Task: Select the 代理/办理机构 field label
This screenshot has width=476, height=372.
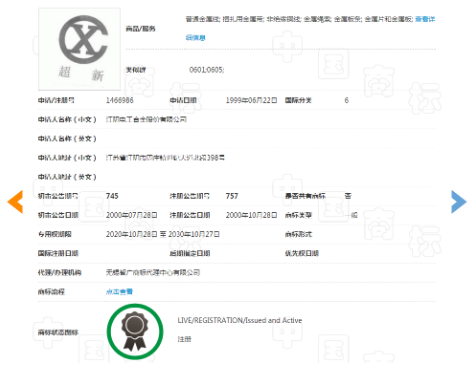Action: tap(59, 273)
